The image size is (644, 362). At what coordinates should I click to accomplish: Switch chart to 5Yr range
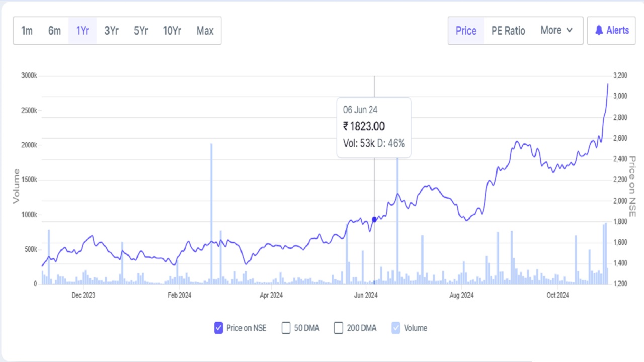pyautogui.click(x=141, y=31)
